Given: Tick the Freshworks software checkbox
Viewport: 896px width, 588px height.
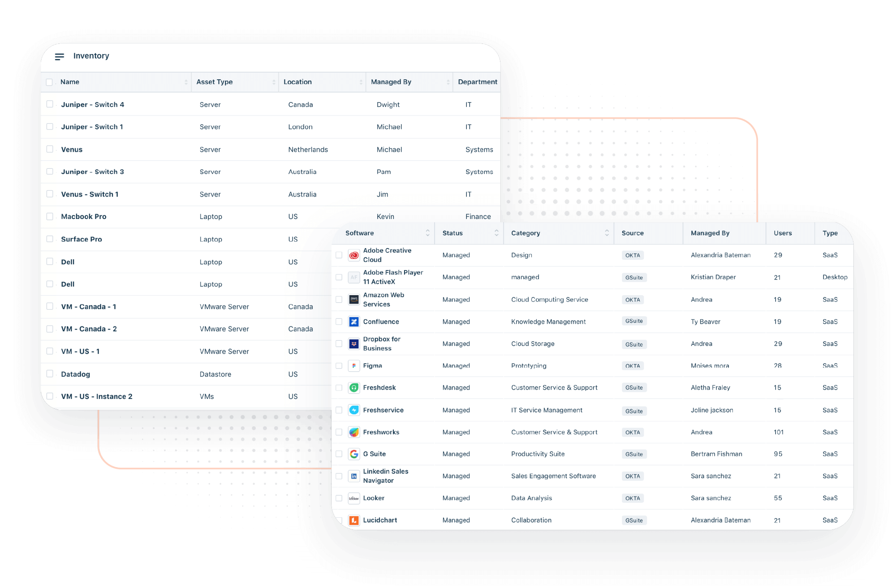Looking at the screenshot, I should 339,432.
